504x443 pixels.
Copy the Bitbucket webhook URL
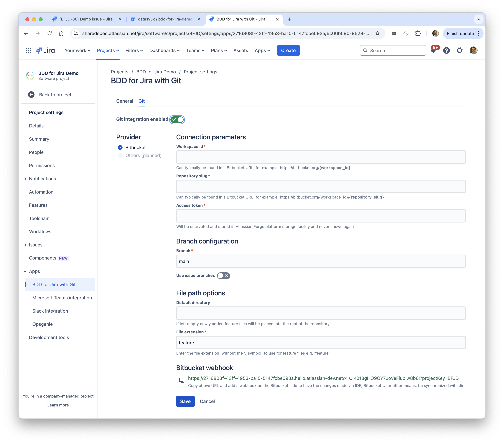(181, 380)
